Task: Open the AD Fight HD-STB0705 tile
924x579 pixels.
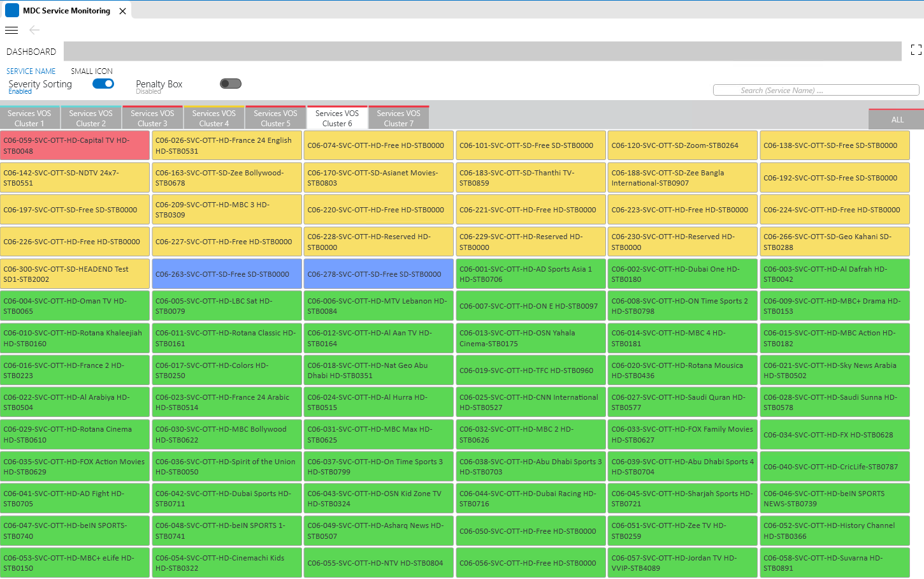Action: pos(75,499)
